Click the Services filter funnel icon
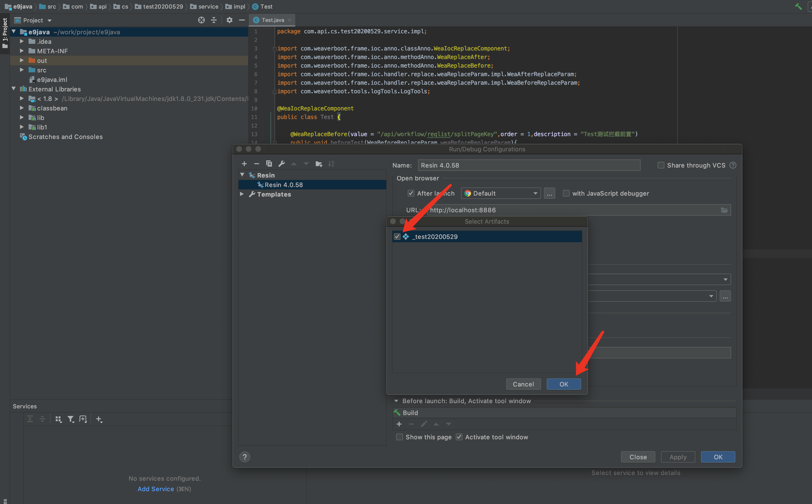 (70, 419)
